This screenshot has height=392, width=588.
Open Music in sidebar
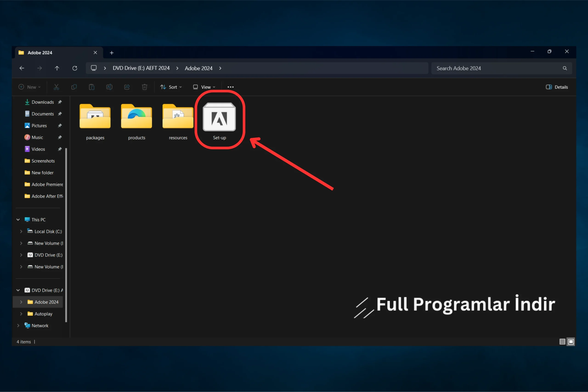[34, 137]
